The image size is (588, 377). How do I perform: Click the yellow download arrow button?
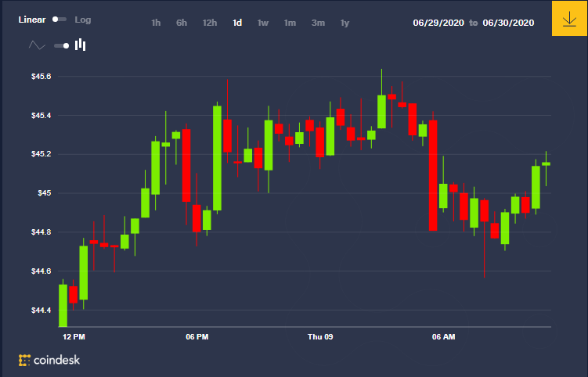pos(569,18)
